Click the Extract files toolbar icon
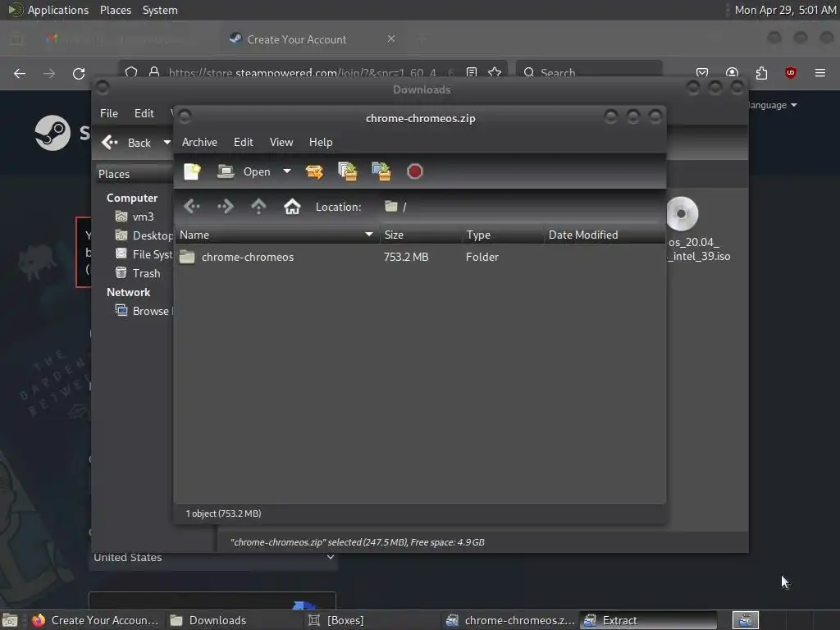Image resolution: width=840 pixels, height=630 pixels. coord(314,171)
